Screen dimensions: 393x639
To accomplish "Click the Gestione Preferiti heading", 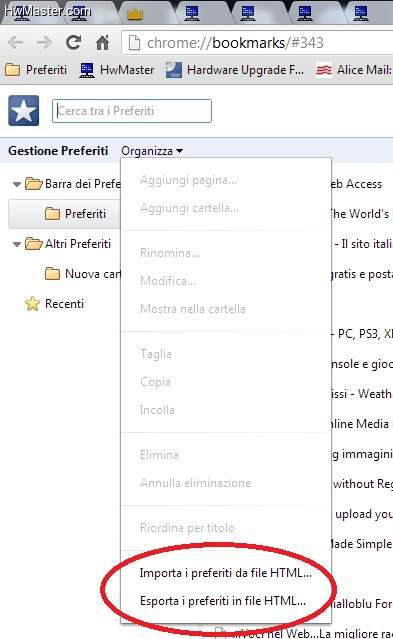I will tap(58, 151).
